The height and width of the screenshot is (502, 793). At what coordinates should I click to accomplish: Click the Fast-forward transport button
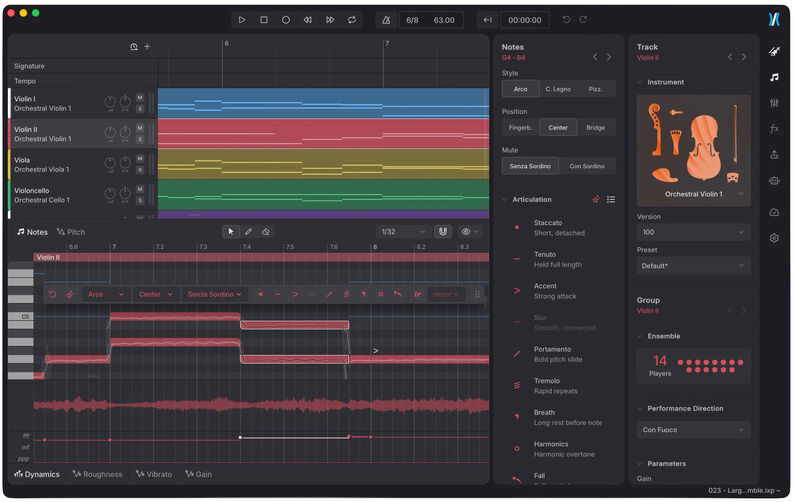(330, 20)
